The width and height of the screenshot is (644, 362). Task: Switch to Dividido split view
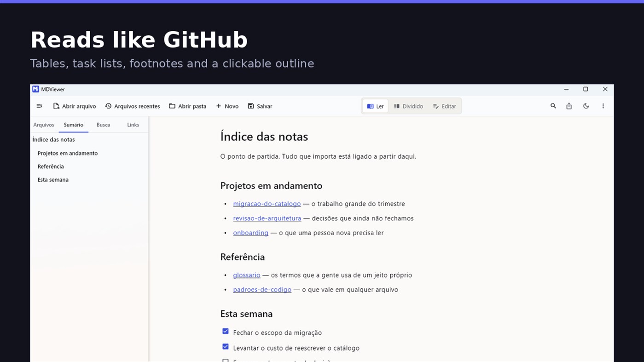click(x=408, y=106)
